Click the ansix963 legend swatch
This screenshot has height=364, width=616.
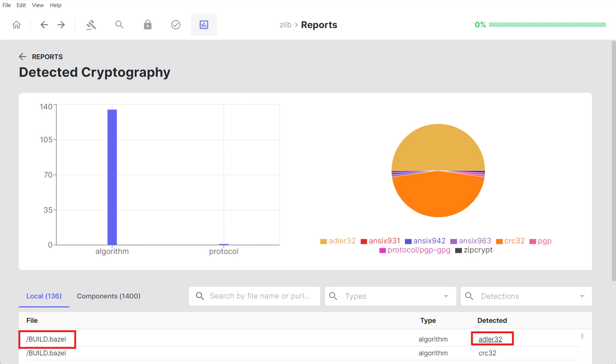click(x=454, y=242)
